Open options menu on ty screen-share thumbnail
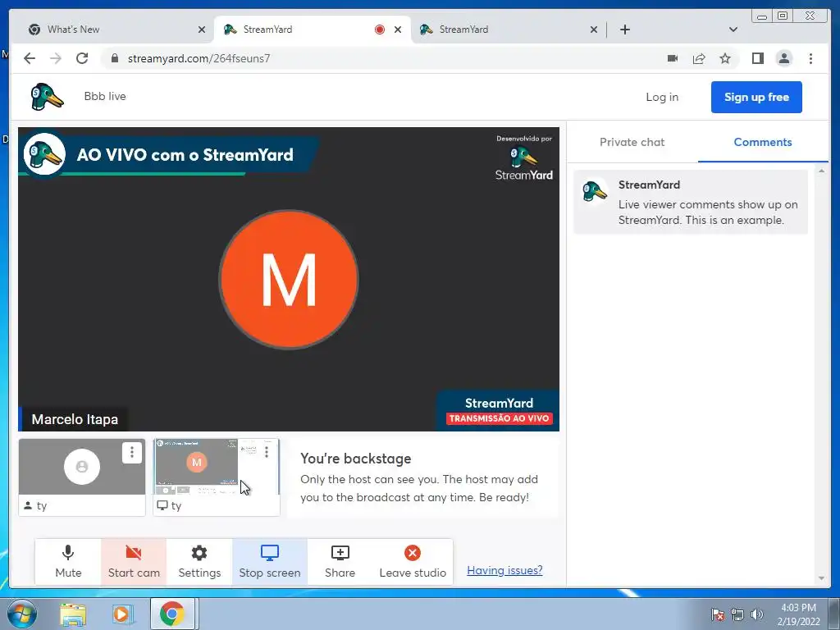 pyautogui.click(x=267, y=452)
